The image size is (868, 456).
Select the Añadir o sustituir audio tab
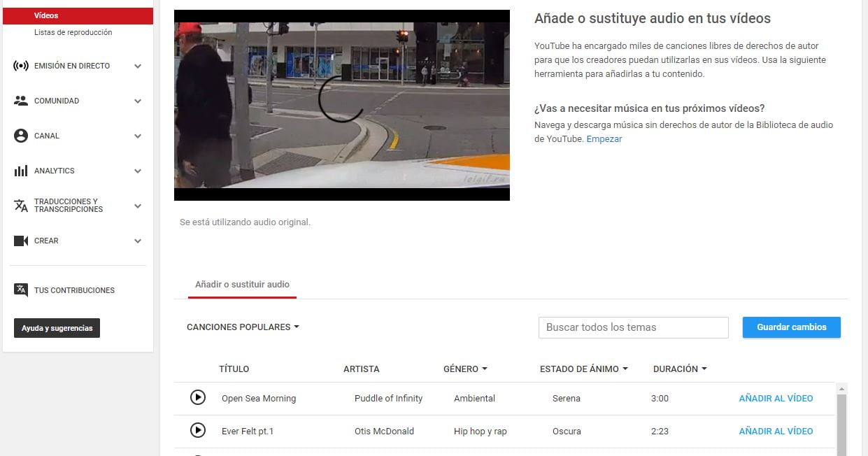[x=242, y=285]
